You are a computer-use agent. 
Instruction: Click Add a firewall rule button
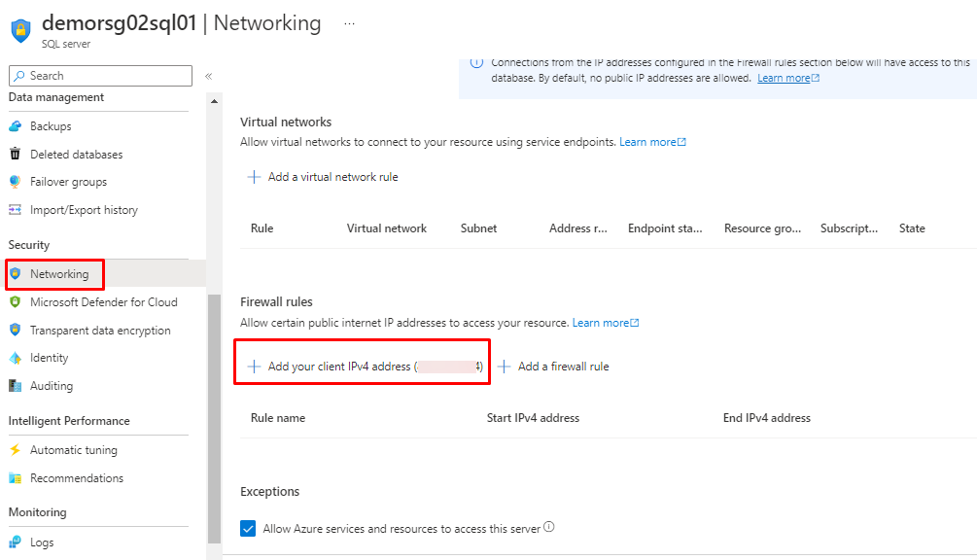click(x=554, y=367)
